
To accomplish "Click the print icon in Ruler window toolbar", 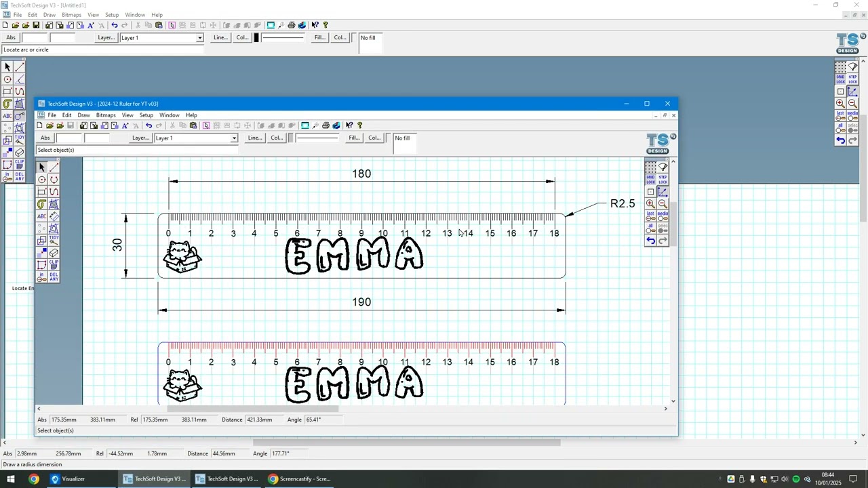I will [325, 125].
